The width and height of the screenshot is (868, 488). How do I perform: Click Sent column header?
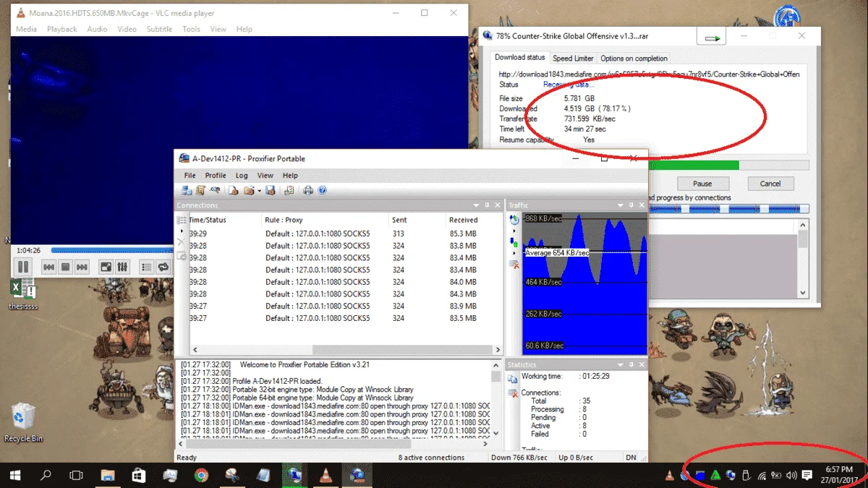[399, 220]
